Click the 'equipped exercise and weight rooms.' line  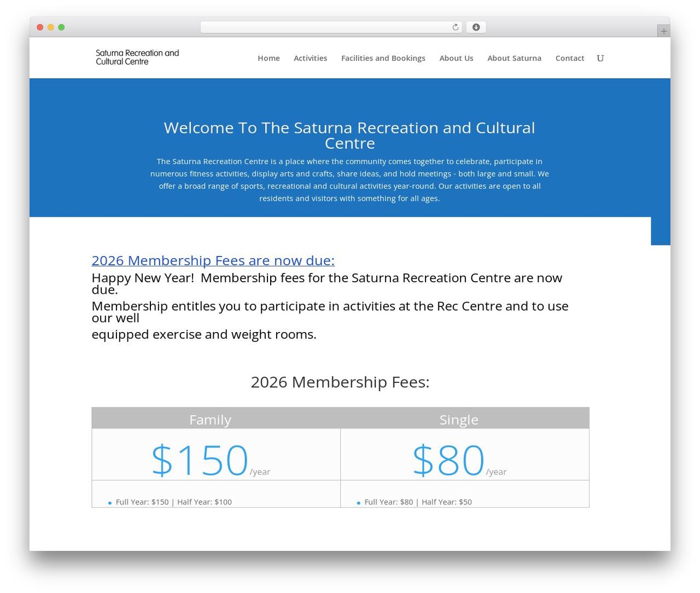tap(204, 334)
